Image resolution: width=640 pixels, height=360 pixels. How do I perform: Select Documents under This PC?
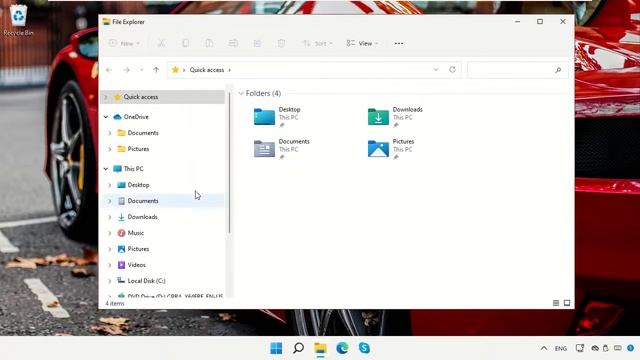[x=142, y=201]
